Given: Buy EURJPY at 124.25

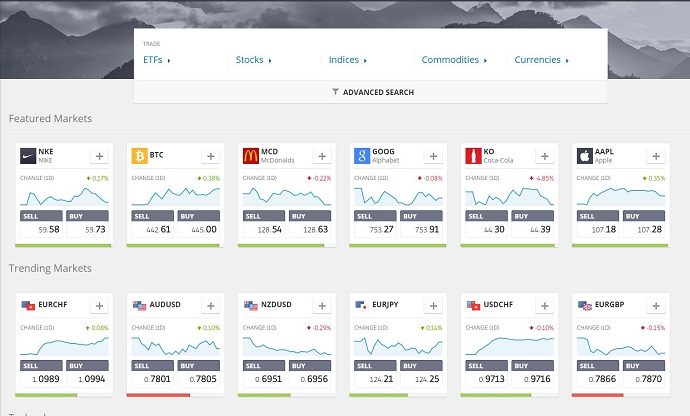Looking at the screenshot, I should tap(421, 374).
